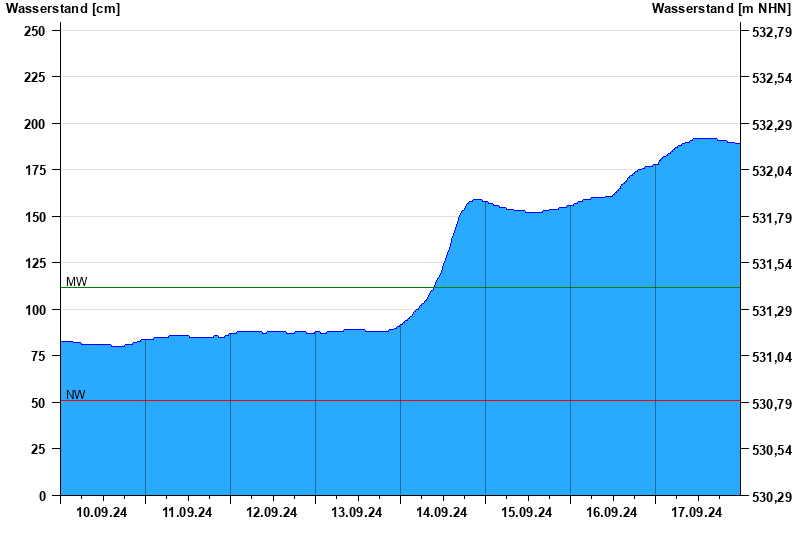Viewport: 800px width, 550px height.
Task: Select the 14.09.24 date label
Action: (x=441, y=512)
